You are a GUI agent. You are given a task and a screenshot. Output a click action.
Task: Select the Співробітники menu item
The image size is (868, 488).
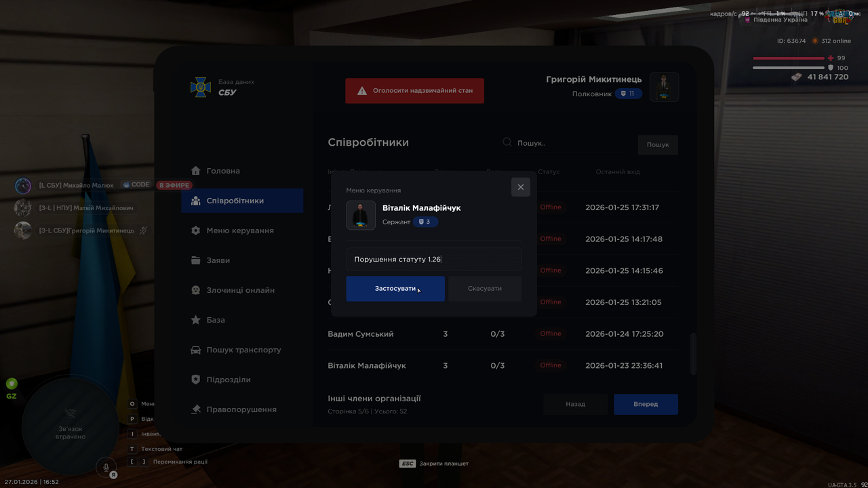click(242, 201)
